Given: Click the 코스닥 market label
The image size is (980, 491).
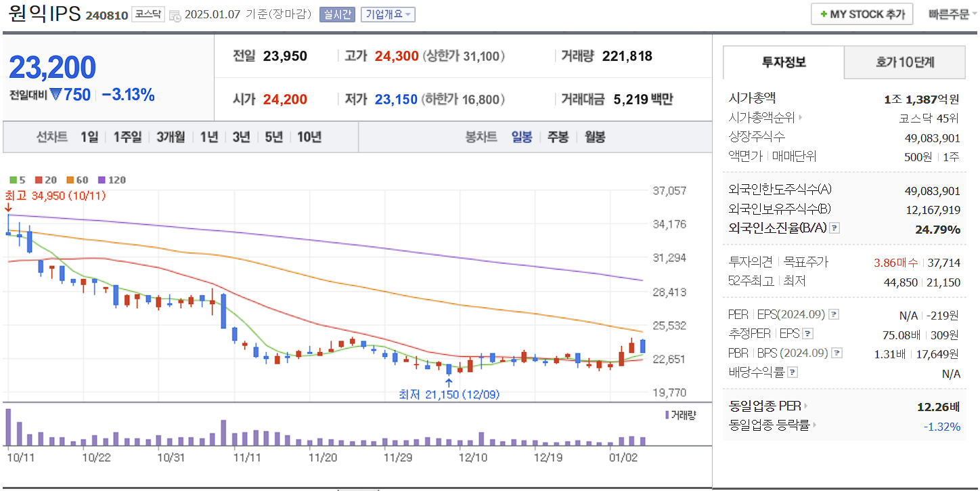Looking at the screenshot, I should [x=148, y=14].
